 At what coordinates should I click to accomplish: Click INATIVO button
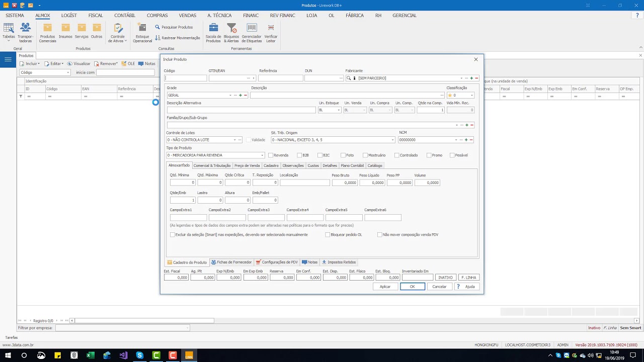pyautogui.click(x=445, y=278)
